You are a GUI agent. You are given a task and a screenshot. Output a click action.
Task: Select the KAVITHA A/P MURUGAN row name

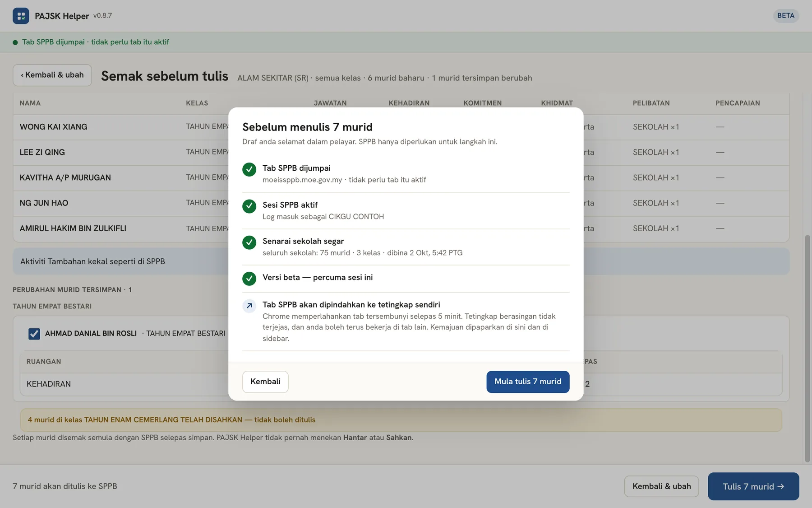[x=65, y=177]
